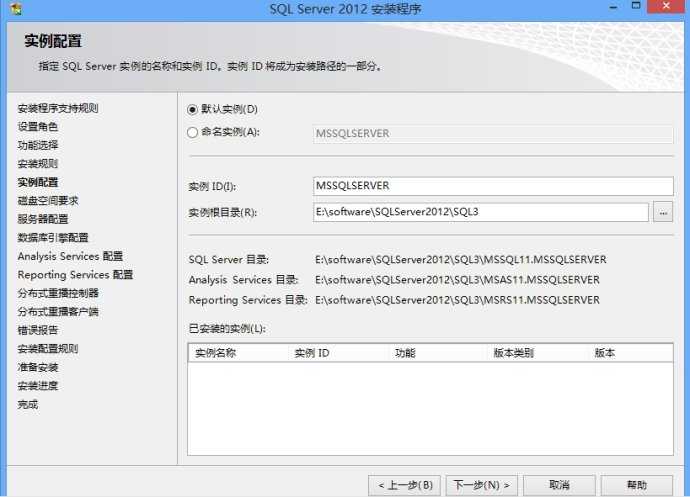Select 完成 step in sidebar
The image size is (690, 497).
tap(28, 404)
